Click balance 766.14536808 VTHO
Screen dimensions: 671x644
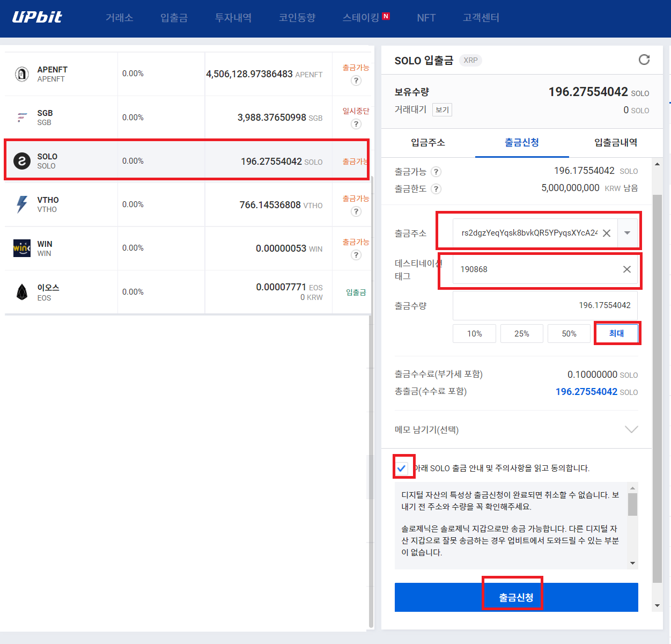281,205
